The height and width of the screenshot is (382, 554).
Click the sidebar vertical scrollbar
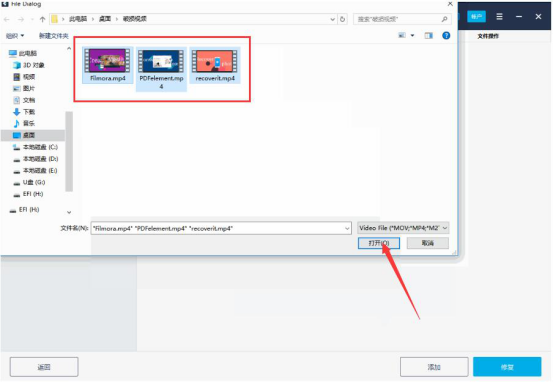click(x=69, y=151)
